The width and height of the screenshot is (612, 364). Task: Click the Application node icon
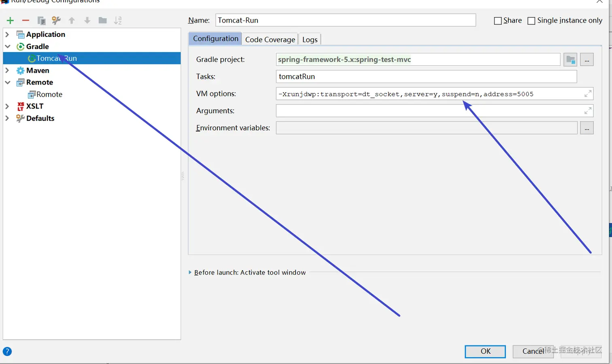20,34
